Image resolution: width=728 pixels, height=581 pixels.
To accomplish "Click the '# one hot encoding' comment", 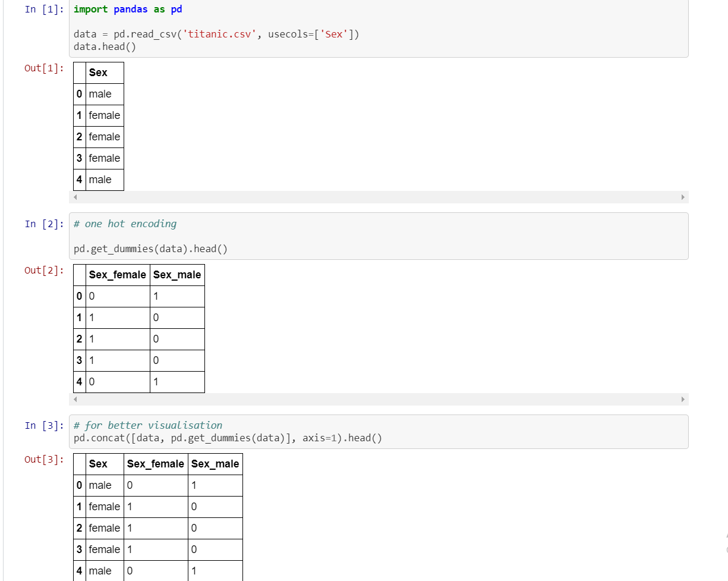I will point(125,224).
